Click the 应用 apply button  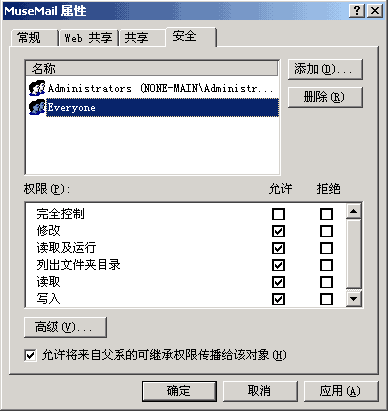[x=341, y=391]
